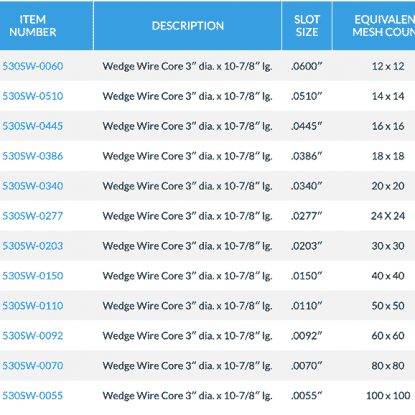Click the Slot Size column header
415x415 pixels.
pos(307,26)
